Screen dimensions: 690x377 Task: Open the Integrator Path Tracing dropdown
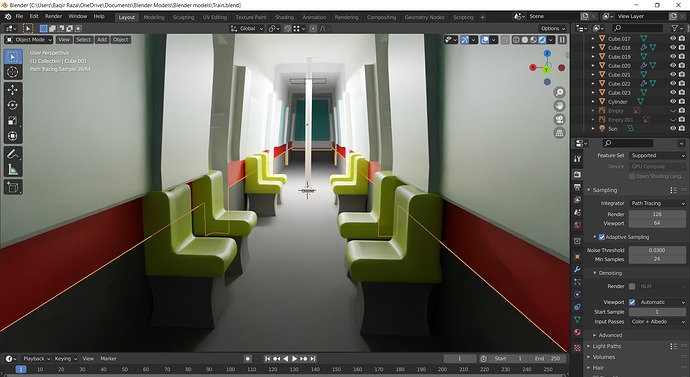657,203
